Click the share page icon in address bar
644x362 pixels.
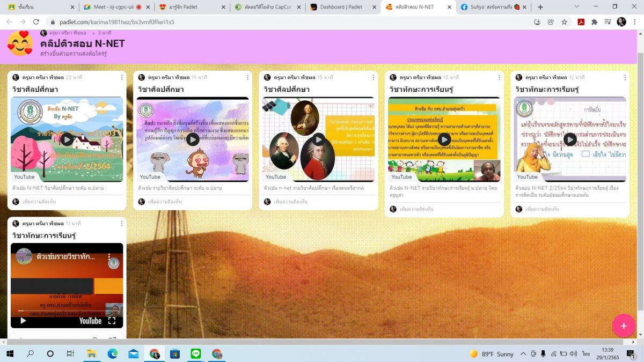[x=551, y=22]
